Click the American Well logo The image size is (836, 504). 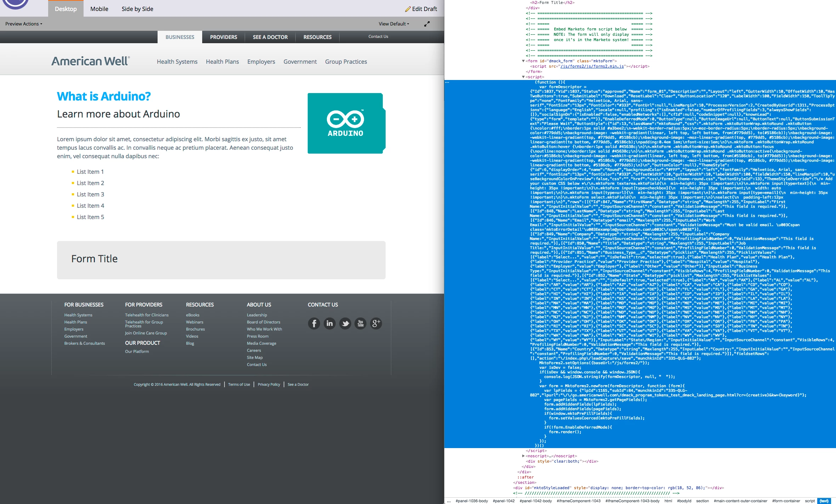point(91,61)
